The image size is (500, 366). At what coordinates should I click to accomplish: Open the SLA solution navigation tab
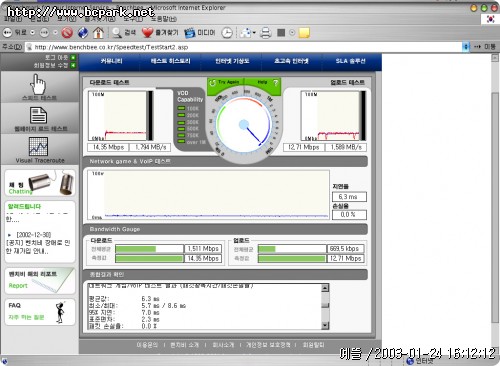[x=350, y=61]
